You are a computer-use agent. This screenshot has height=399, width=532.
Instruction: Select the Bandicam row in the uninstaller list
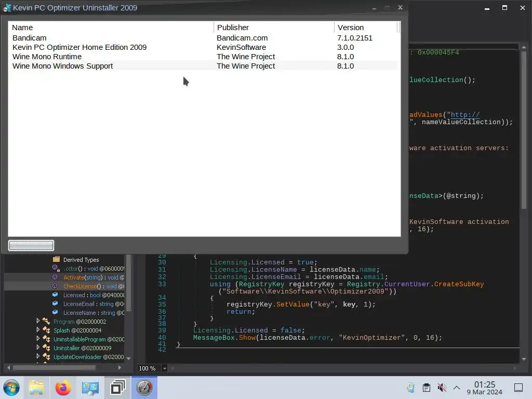(204, 38)
